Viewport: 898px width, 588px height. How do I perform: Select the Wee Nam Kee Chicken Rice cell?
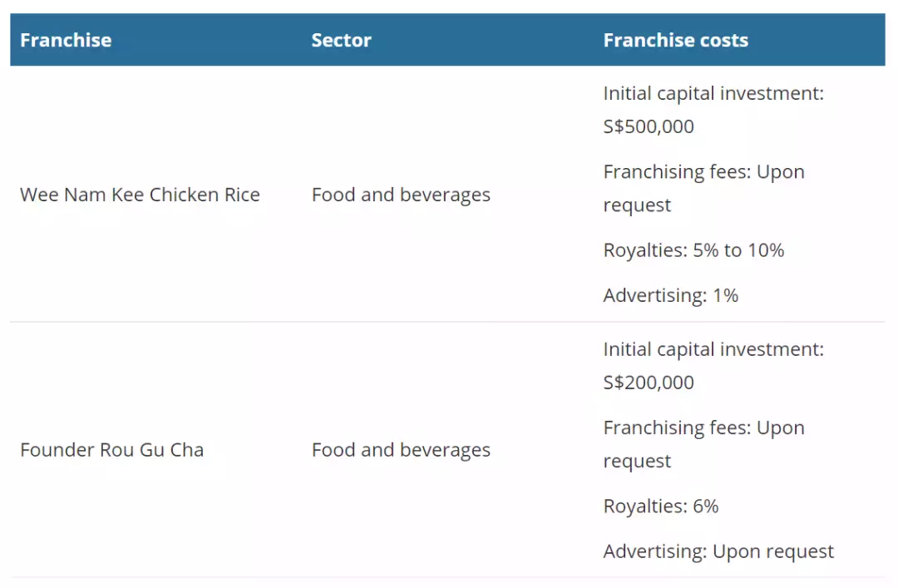[x=140, y=195]
